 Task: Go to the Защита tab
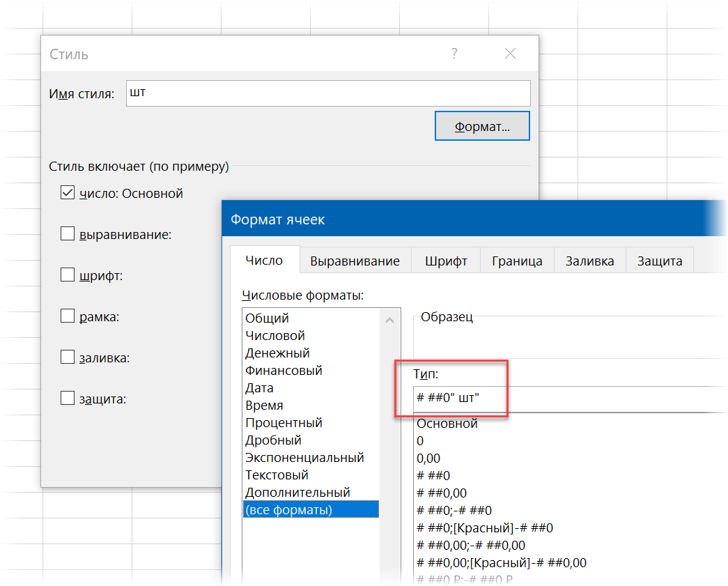[659, 261]
